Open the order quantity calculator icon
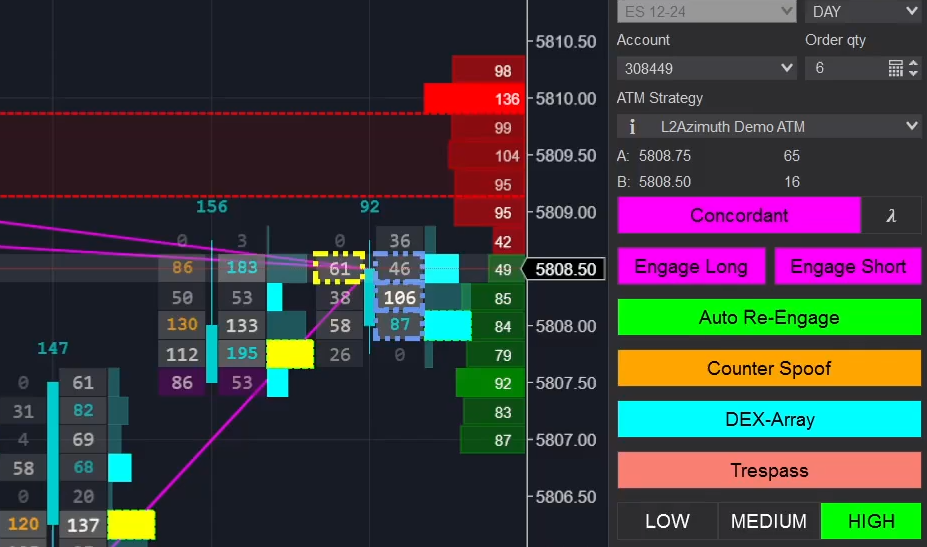Image resolution: width=927 pixels, height=547 pixels. click(895, 68)
